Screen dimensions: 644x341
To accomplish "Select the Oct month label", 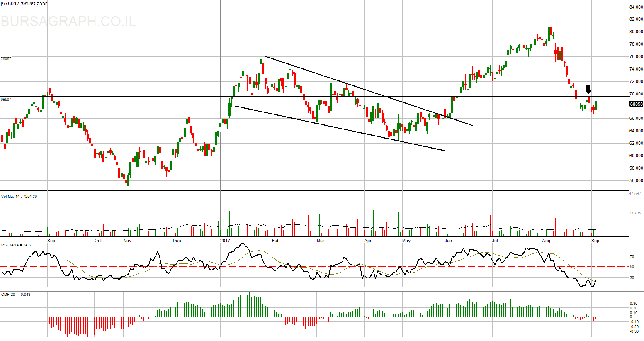I will (x=98, y=241).
